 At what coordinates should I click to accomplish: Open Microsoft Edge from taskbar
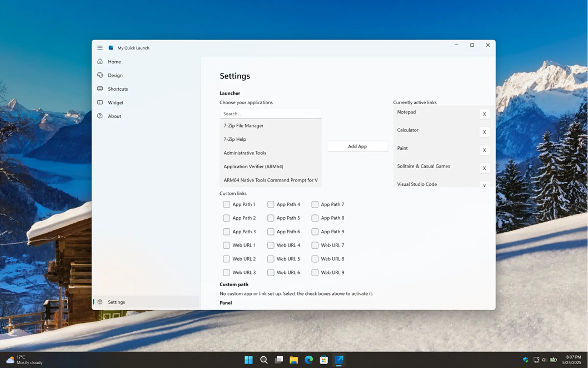[x=309, y=360]
